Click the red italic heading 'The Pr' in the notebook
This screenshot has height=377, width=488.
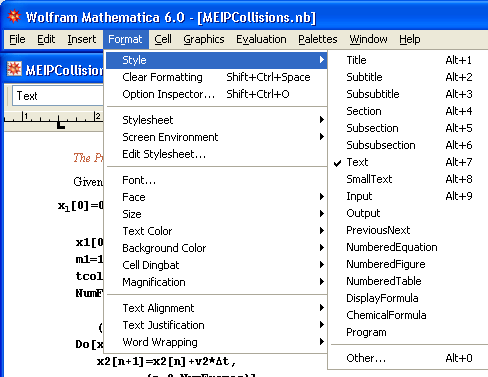pos(88,157)
